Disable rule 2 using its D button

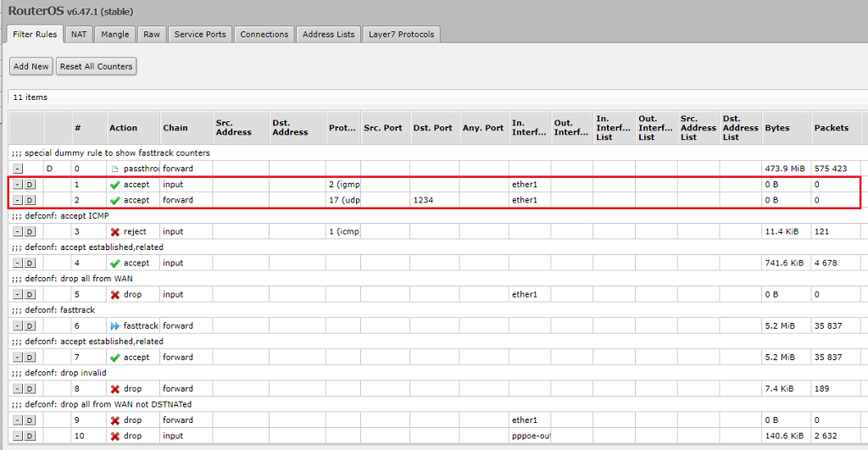pyautogui.click(x=30, y=201)
